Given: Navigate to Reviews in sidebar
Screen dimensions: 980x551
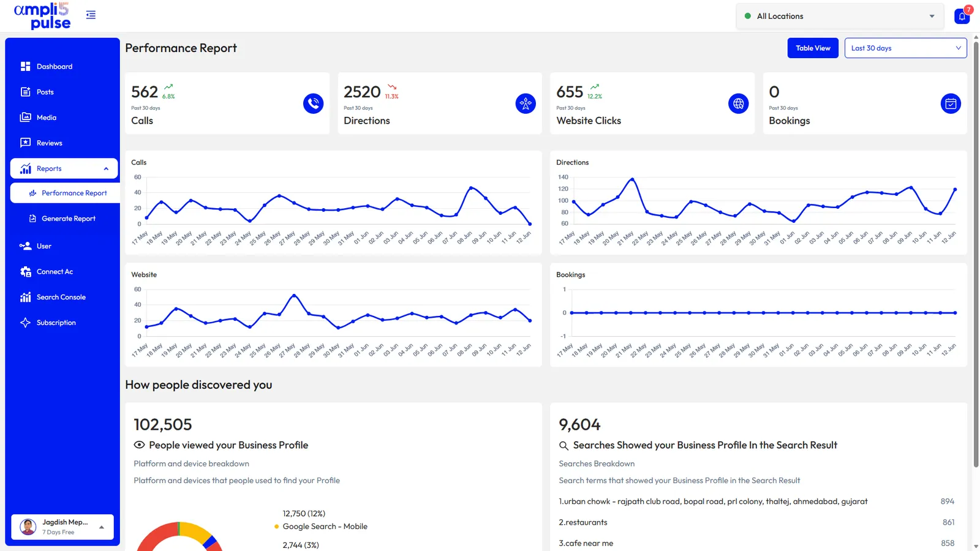Looking at the screenshot, I should coord(50,143).
